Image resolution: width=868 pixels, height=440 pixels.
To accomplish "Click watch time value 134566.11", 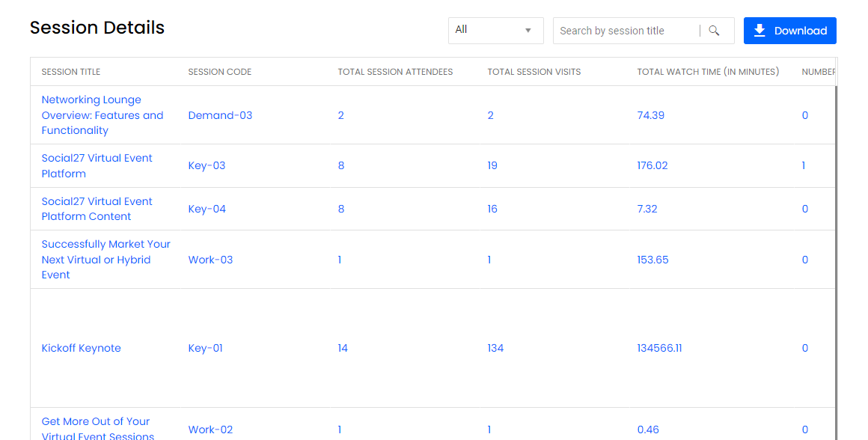I will click(x=659, y=348).
